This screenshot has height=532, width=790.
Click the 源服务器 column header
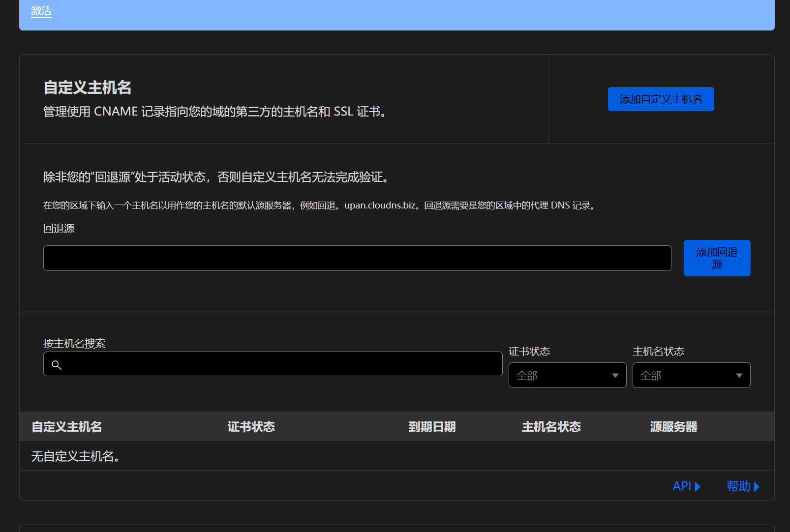click(x=673, y=427)
